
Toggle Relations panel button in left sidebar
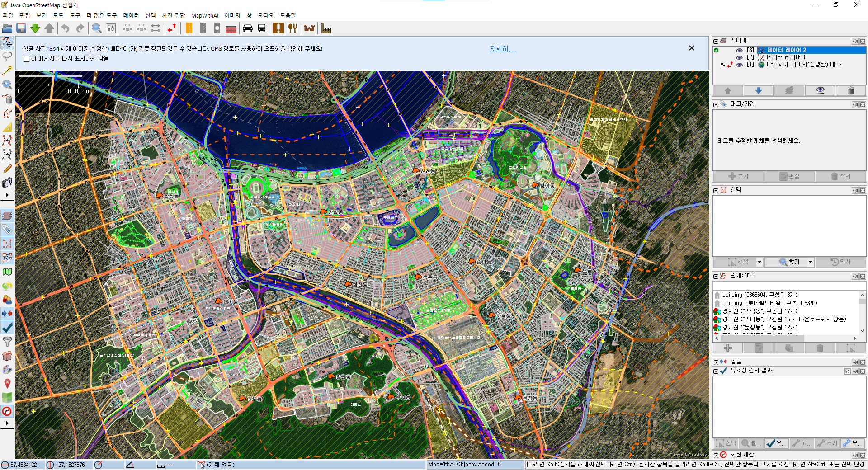(x=7, y=258)
